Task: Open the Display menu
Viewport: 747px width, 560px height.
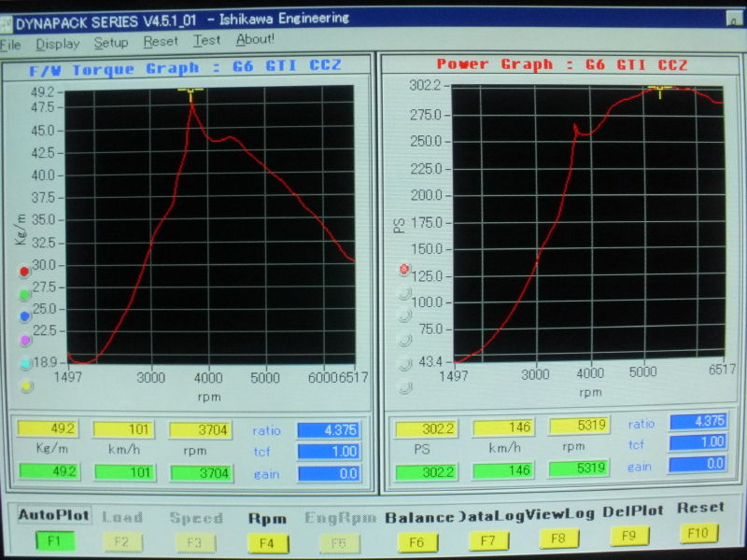Action: pyautogui.click(x=58, y=44)
